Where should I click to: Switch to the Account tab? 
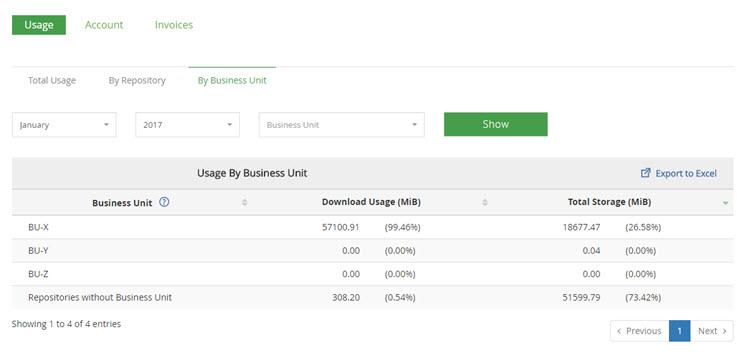[104, 25]
